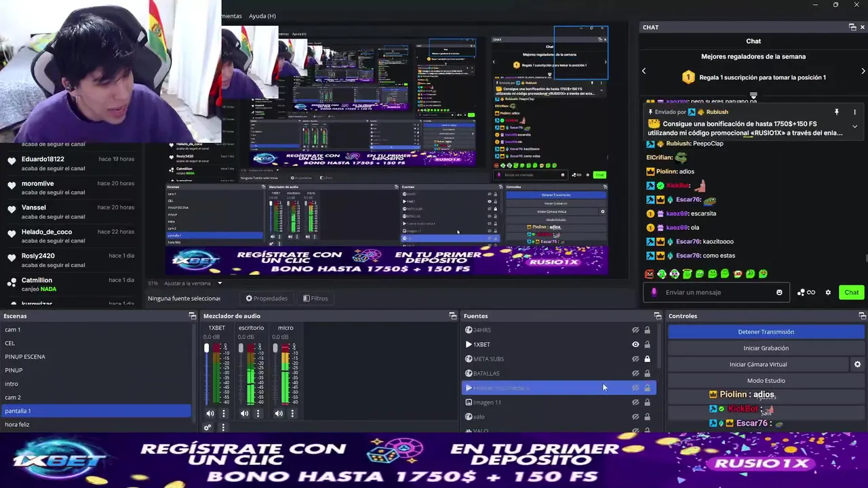
Task: Show previous top gifter slide
Action: 644,70
